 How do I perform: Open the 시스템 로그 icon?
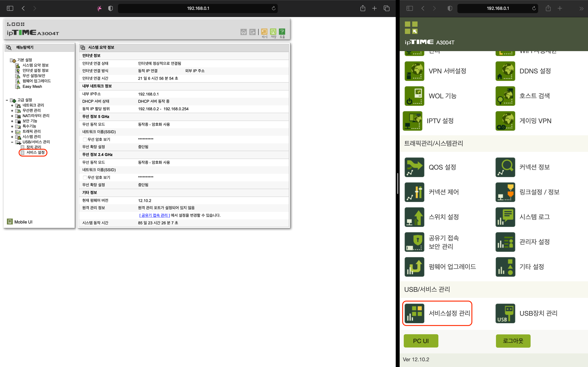click(x=505, y=217)
